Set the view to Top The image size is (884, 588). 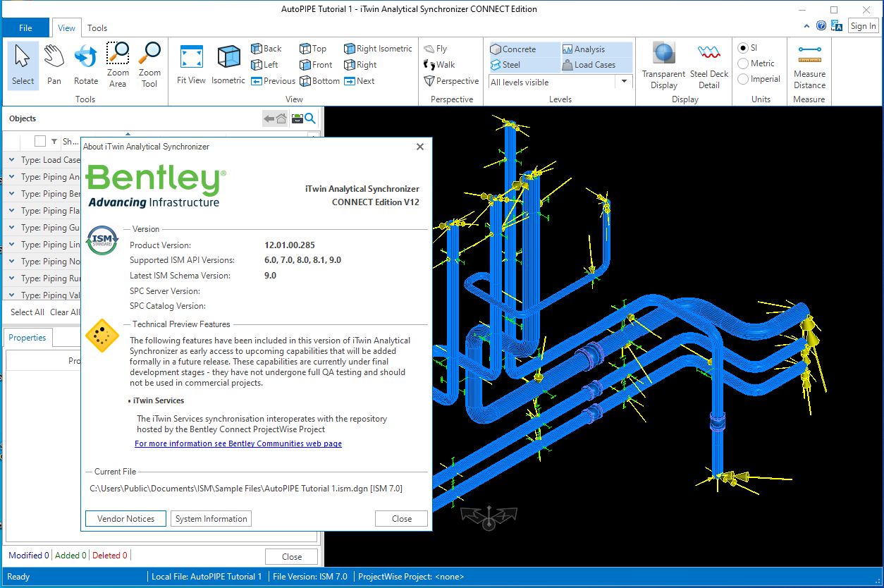click(313, 49)
